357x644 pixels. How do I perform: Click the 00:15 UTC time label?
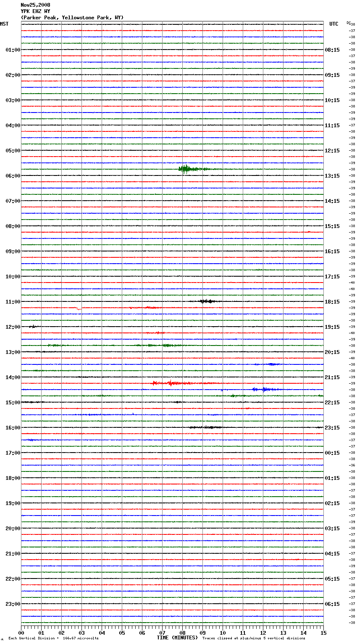pyautogui.click(x=332, y=453)
